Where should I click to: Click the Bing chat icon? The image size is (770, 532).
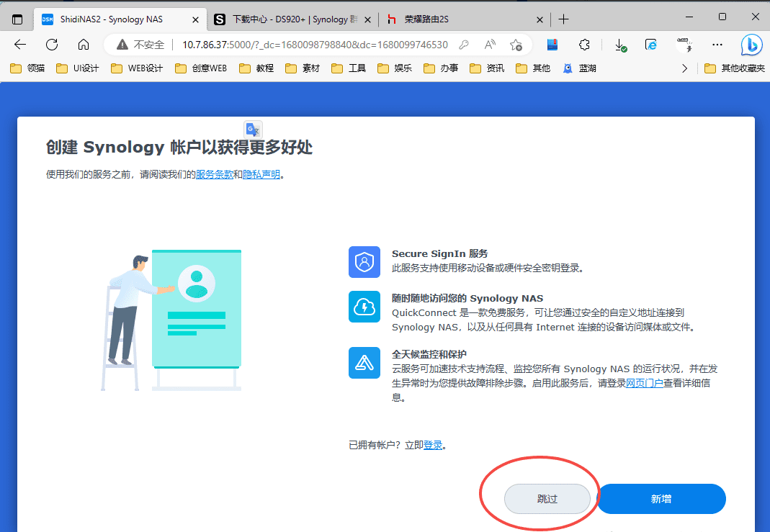[x=751, y=45]
